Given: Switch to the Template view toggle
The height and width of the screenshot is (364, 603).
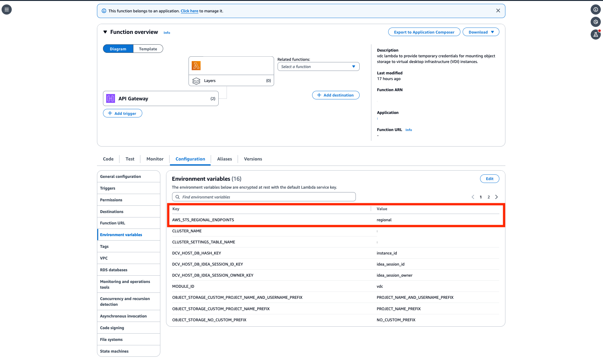Looking at the screenshot, I should [x=148, y=49].
